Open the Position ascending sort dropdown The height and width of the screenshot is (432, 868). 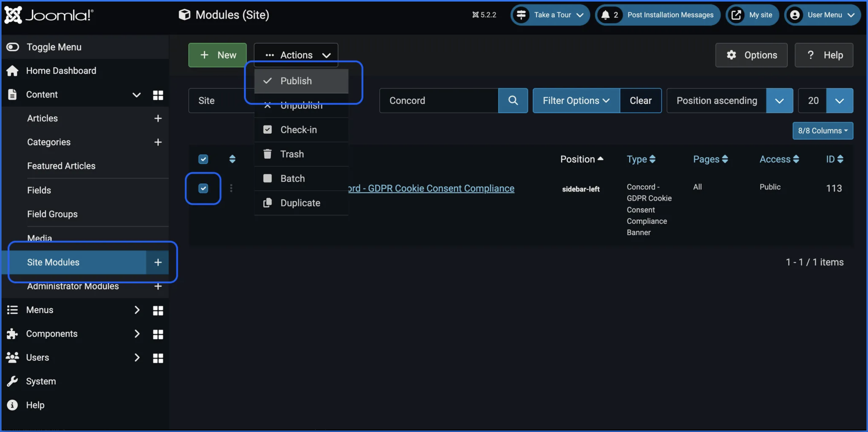[730, 100]
